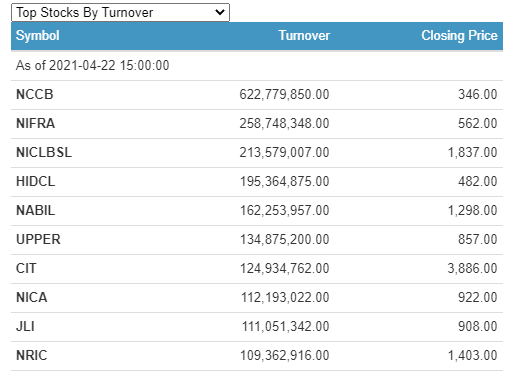515x371 pixels.
Task: Open the NCCB stock symbol
Action: point(35,95)
